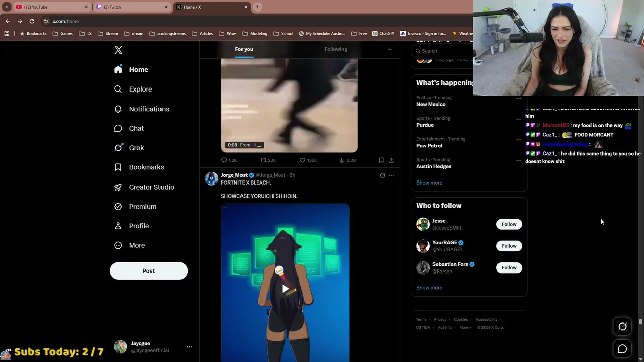Open Jorge_Most profile avatar
This screenshot has width=644, height=362.
point(212,178)
